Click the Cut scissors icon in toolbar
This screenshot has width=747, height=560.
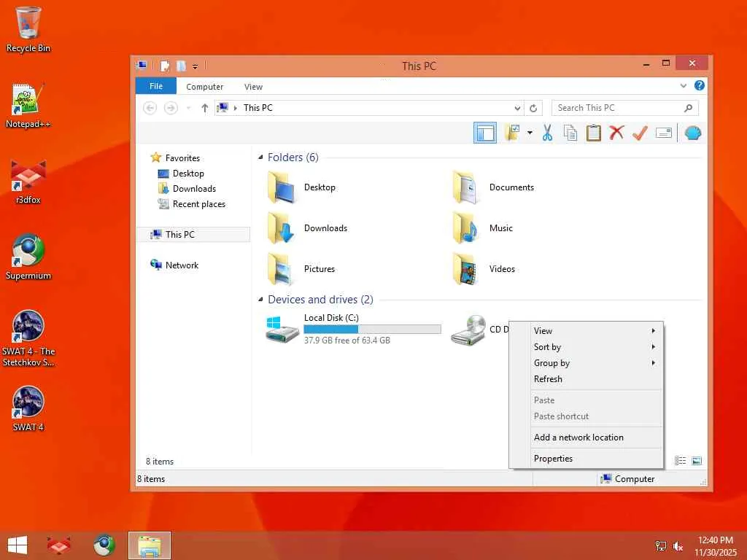[547, 133]
